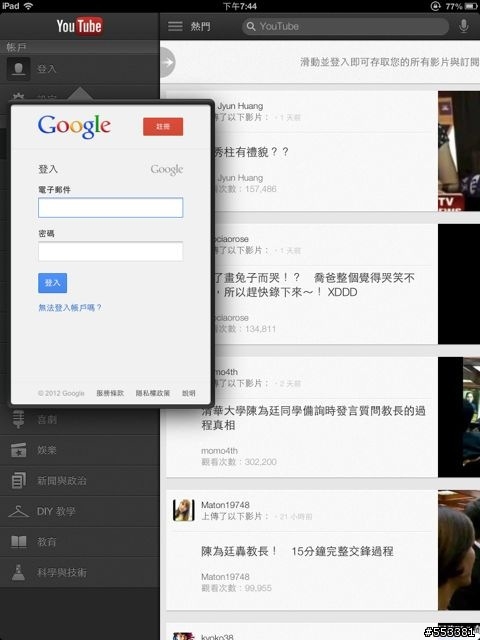
Task: Tap the voice search microphone icon
Action: 463,26
